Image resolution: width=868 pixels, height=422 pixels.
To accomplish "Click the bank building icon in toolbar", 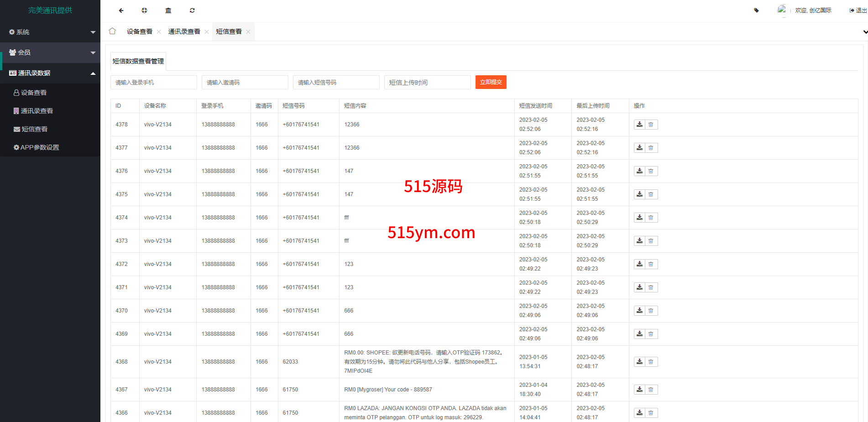I will click(168, 10).
